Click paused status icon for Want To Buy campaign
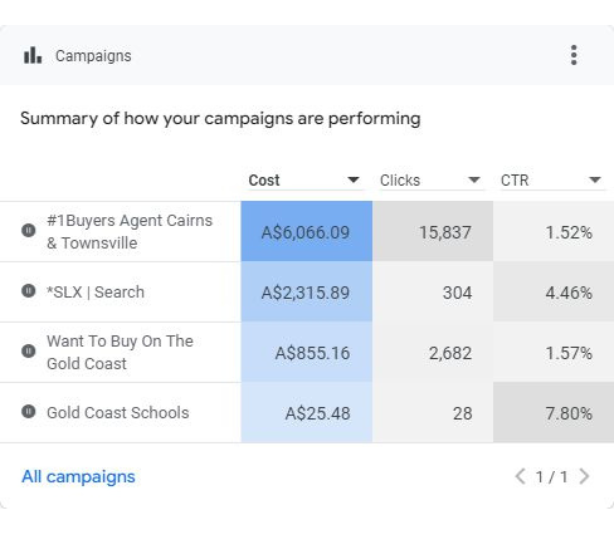614x534 pixels. 28,352
